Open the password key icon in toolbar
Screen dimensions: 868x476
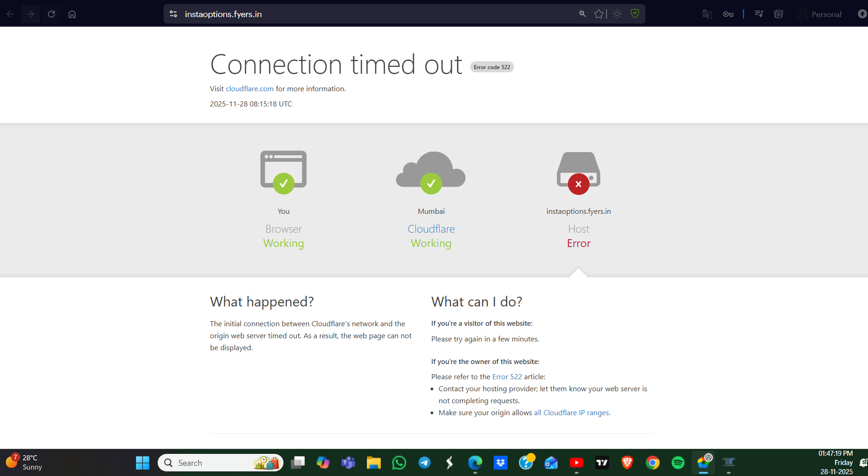pyautogui.click(x=728, y=14)
